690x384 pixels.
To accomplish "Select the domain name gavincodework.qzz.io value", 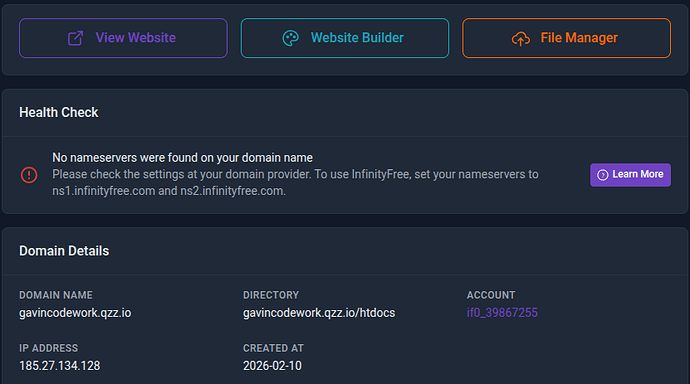I will tap(75, 313).
